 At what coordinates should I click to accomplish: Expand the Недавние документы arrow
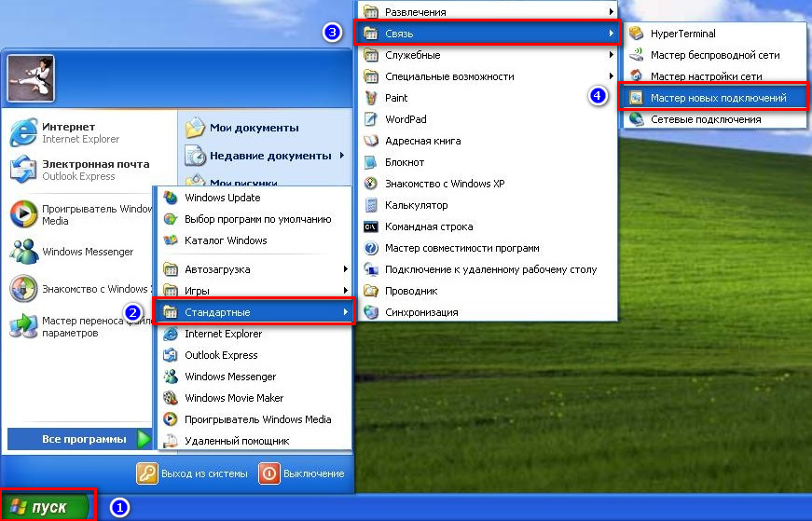tap(342, 156)
